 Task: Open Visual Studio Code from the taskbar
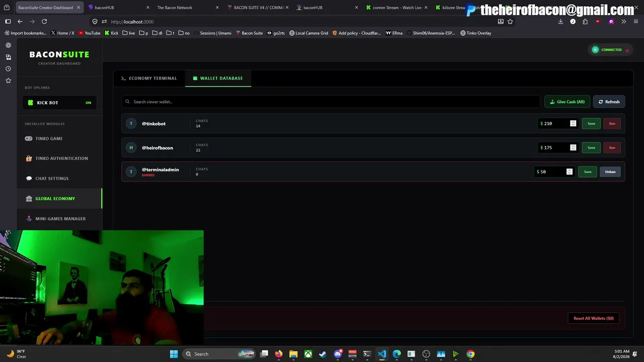tap(382, 354)
